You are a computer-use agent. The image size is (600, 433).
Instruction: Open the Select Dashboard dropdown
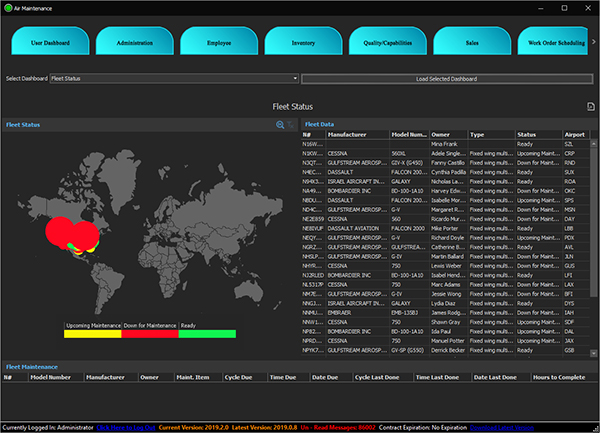(x=174, y=78)
